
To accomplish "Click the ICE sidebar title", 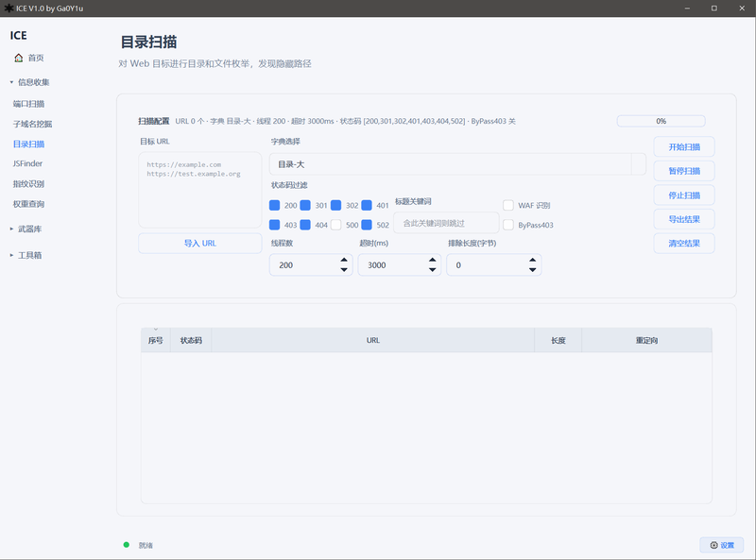I will tap(18, 35).
